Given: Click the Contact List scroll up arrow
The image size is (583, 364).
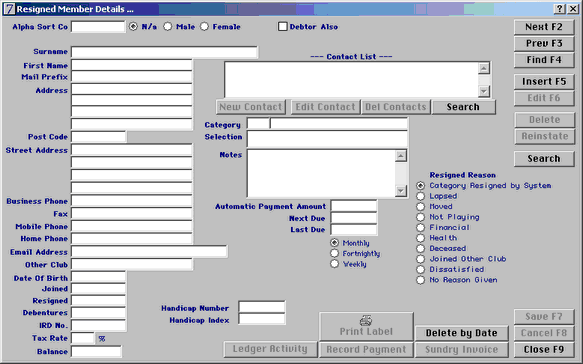Looking at the screenshot, I should click(484, 68).
